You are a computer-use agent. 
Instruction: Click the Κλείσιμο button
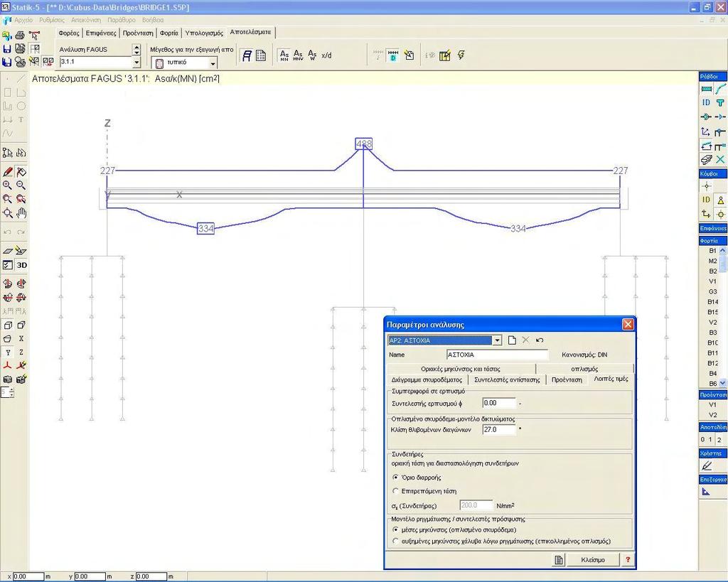click(593, 560)
